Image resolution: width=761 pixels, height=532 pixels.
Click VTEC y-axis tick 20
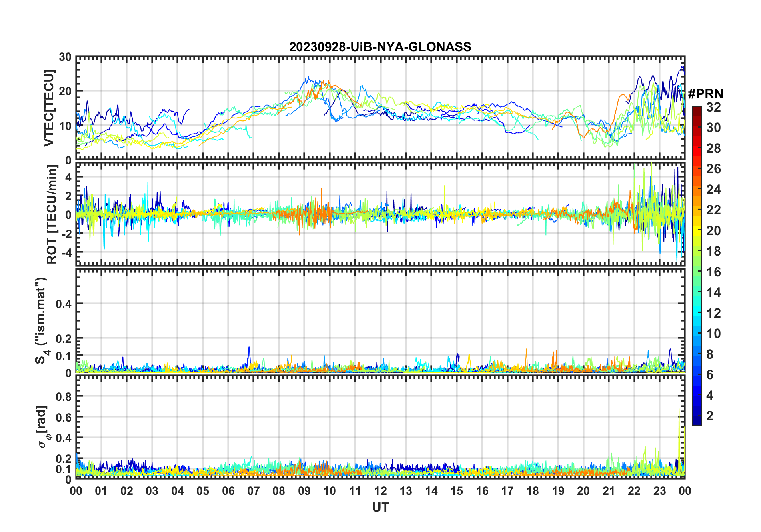[65, 92]
